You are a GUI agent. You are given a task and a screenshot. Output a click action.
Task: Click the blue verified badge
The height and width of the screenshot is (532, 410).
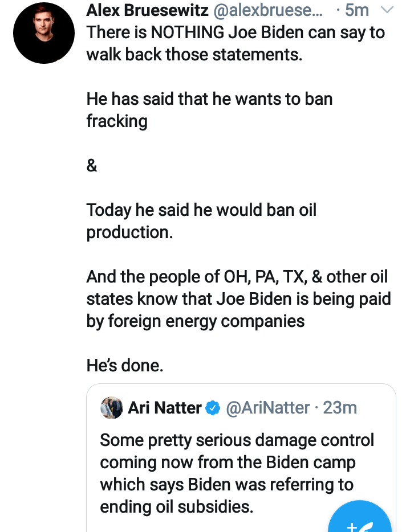click(213, 408)
